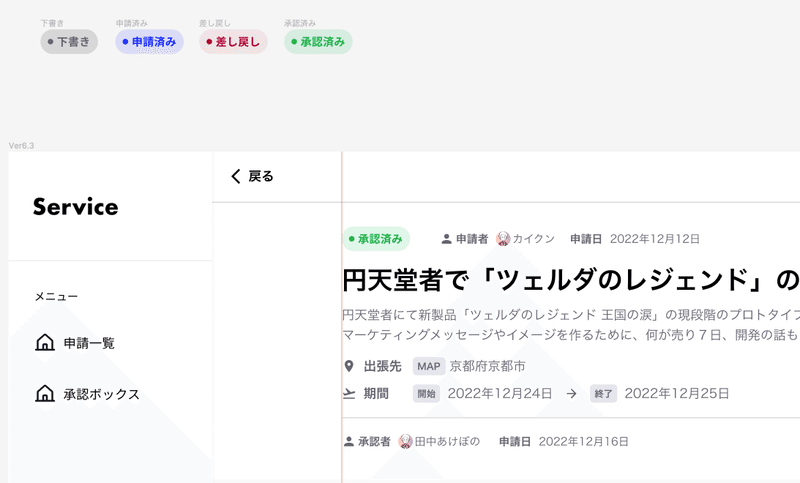Click the back chevron icon next to 戻る

[x=235, y=176]
